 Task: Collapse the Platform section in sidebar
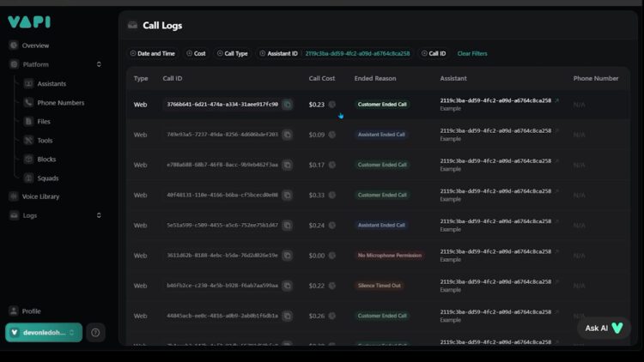tap(99, 64)
